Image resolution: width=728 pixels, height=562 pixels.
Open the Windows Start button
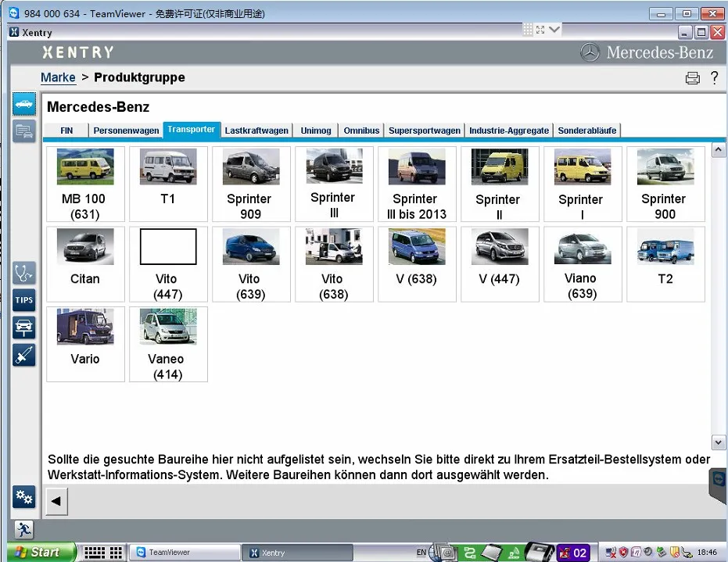pos(41,553)
